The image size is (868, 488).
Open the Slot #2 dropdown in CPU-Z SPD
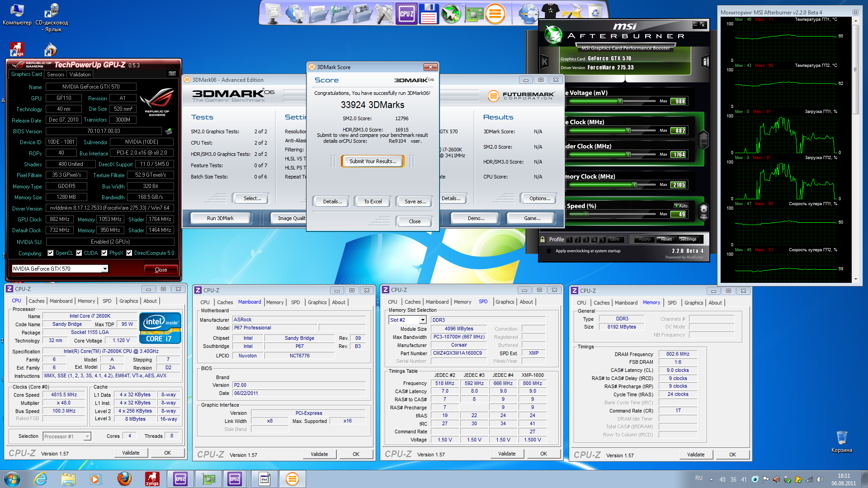tap(423, 320)
